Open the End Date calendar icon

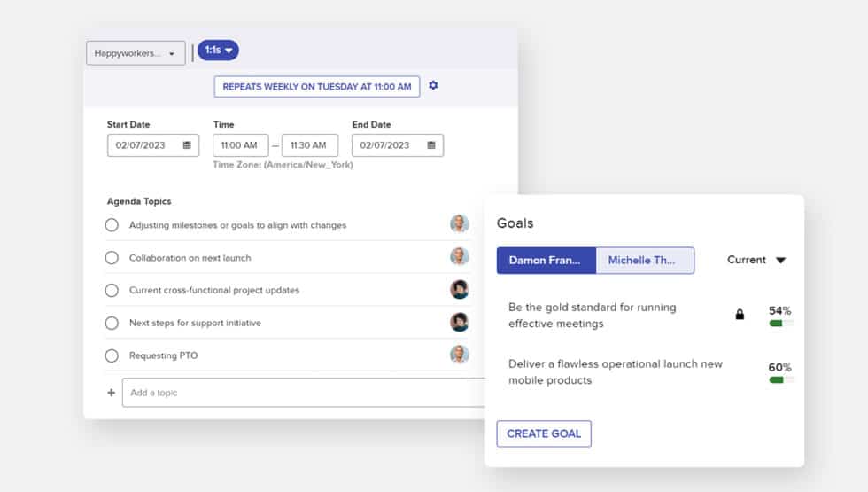(431, 145)
